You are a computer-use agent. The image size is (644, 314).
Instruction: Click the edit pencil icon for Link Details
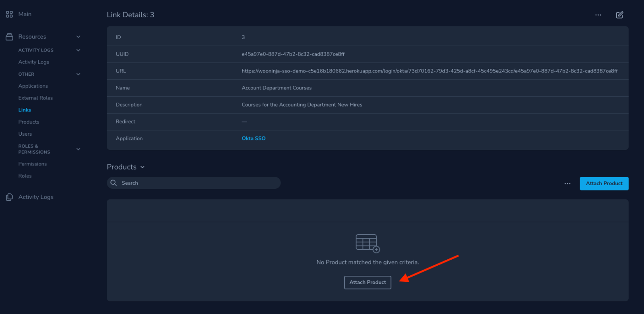pos(619,15)
